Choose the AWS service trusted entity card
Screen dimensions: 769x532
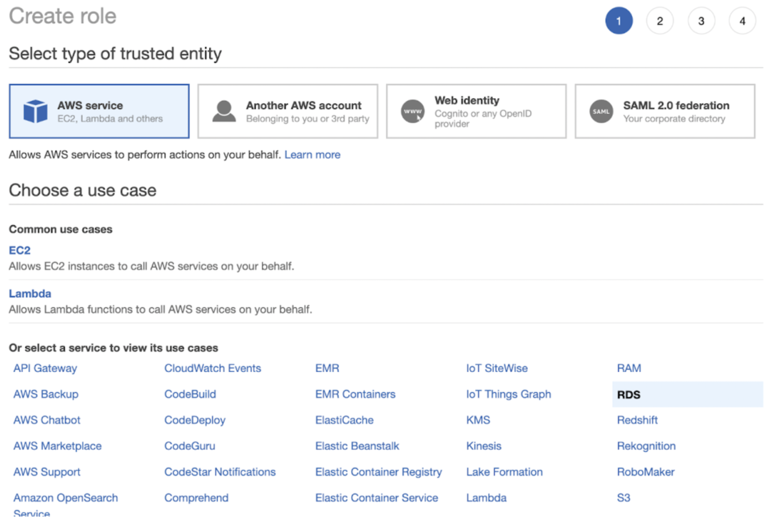pyautogui.click(x=99, y=111)
